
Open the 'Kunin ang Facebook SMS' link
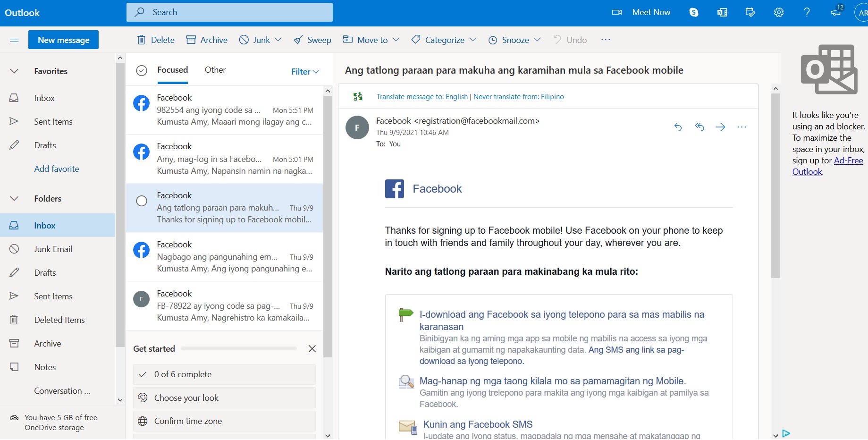pyautogui.click(x=478, y=424)
